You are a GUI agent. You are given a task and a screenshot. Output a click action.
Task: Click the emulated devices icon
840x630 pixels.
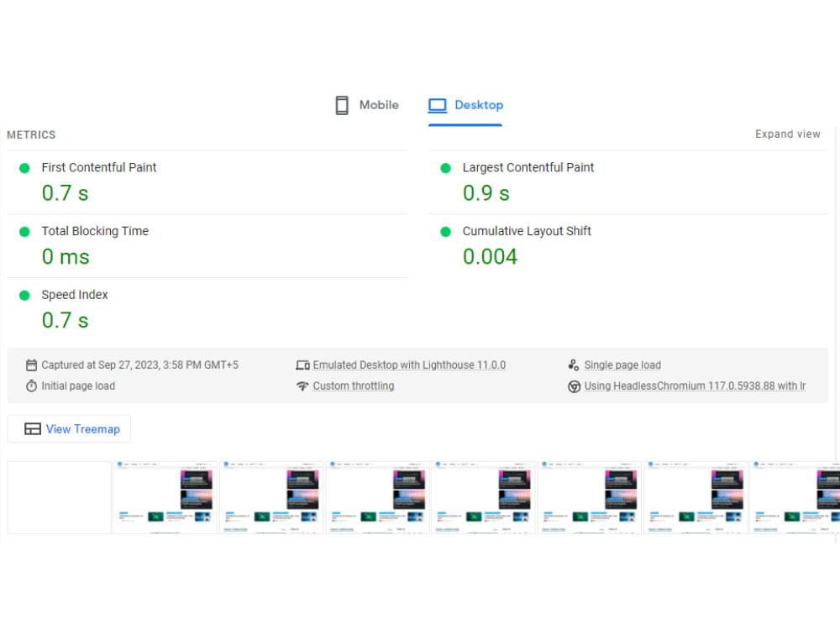point(302,365)
